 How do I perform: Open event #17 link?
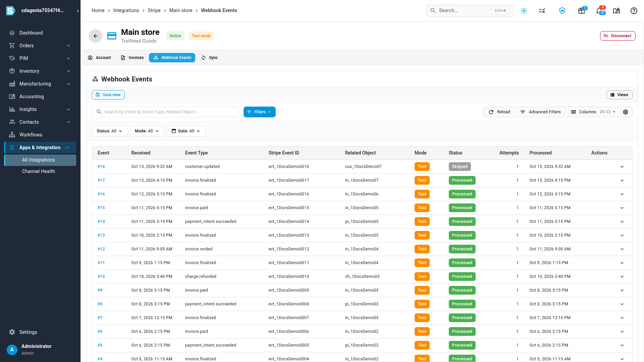(x=101, y=180)
